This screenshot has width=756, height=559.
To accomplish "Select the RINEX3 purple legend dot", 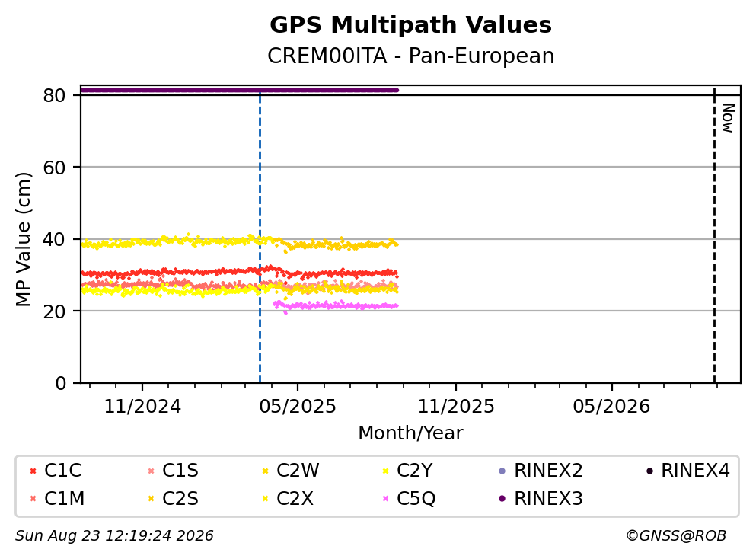I will click(x=502, y=499).
